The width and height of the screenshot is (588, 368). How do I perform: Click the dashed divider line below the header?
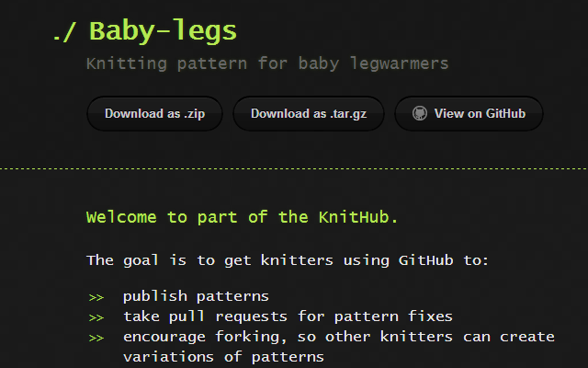pos(294,169)
